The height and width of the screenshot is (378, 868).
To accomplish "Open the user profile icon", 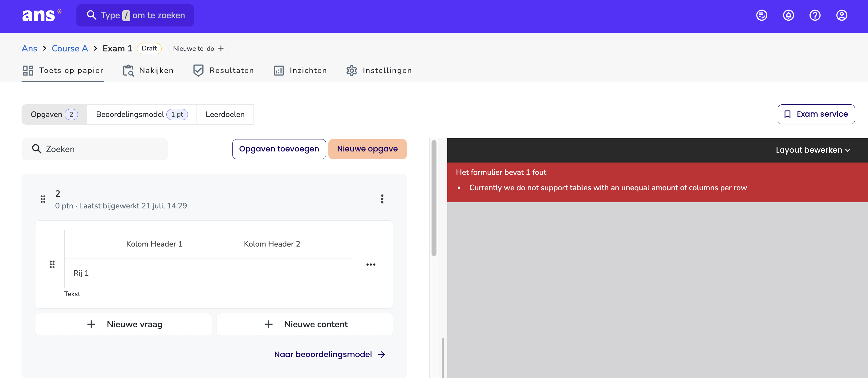I will pyautogui.click(x=842, y=15).
